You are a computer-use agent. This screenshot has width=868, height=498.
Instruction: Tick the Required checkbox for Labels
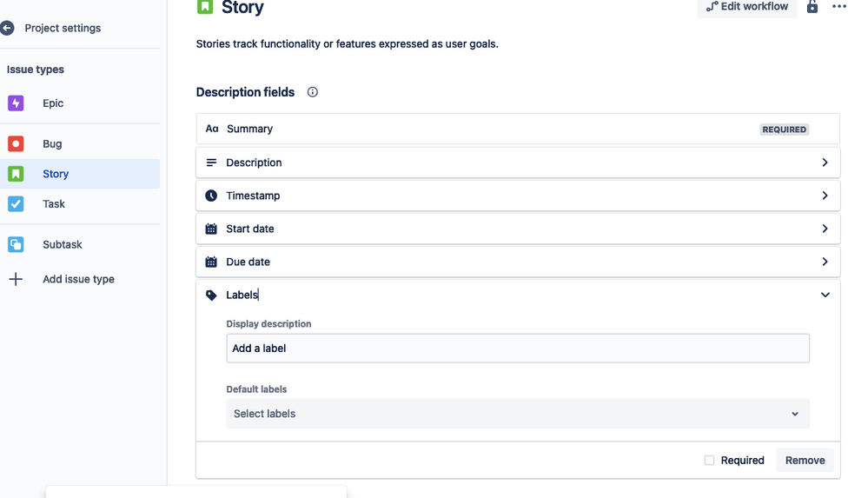click(x=709, y=461)
